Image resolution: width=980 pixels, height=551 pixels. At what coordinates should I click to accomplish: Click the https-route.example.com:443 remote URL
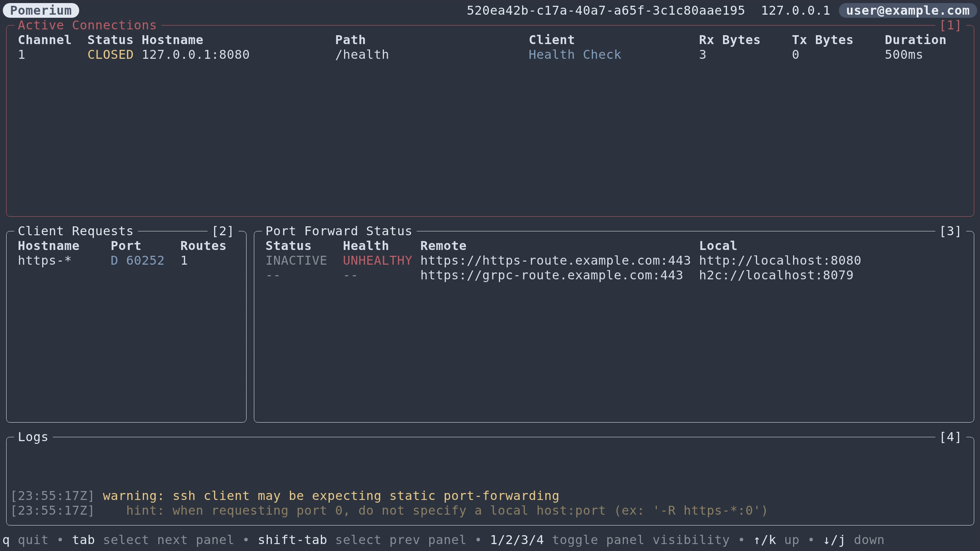click(x=555, y=261)
